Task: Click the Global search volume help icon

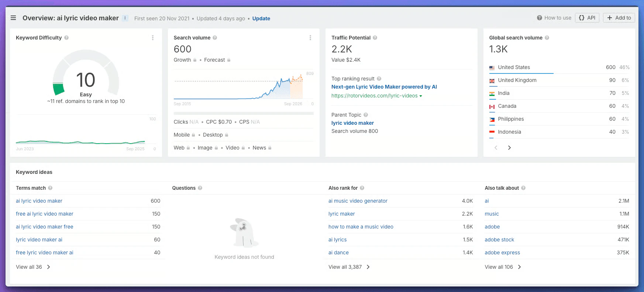Action: coord(547,38)
